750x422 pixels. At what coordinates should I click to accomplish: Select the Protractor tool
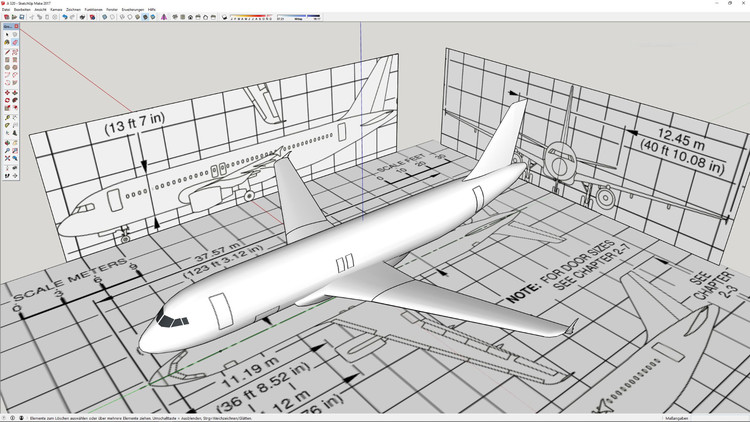(7, 124)
